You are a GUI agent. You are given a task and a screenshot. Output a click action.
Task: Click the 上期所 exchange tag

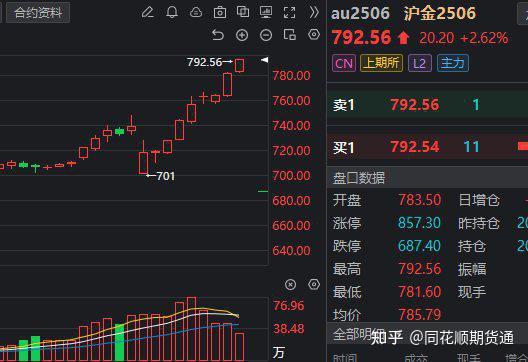(x=382, y=63)
